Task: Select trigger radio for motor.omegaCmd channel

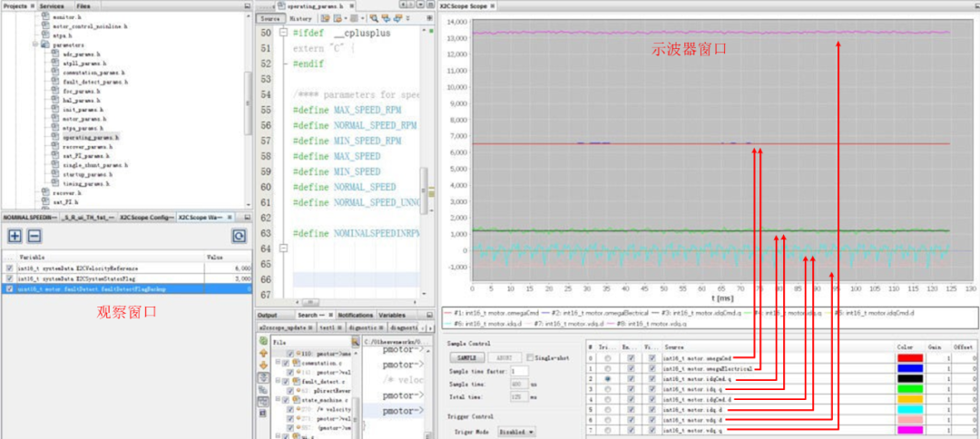Action: (607, 358)
